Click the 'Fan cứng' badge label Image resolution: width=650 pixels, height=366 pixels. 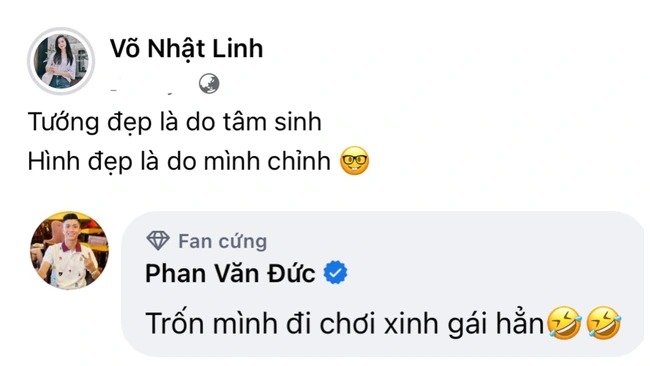[x=223, y=241]
